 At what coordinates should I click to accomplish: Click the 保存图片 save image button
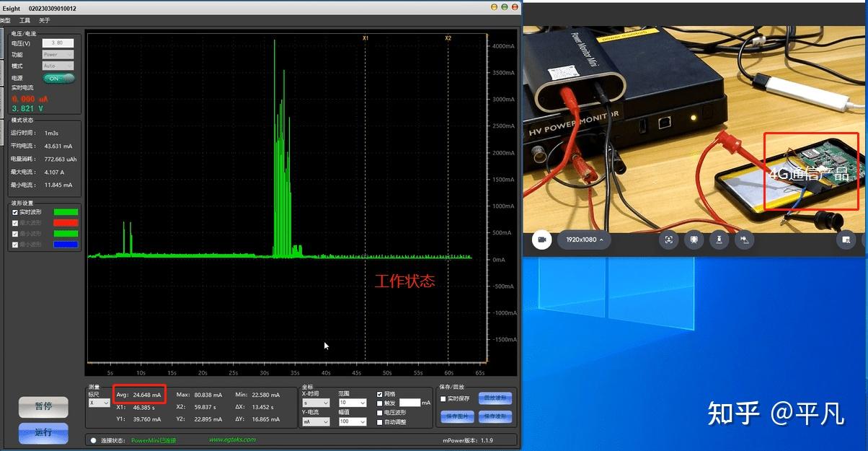457,417
